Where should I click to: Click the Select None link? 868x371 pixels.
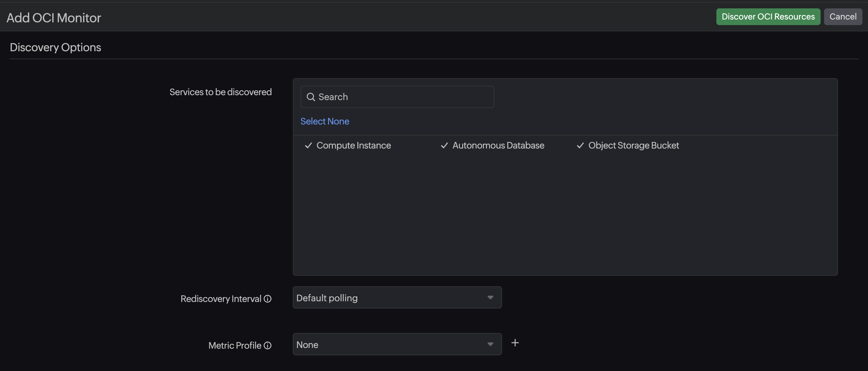coord(325,121)
